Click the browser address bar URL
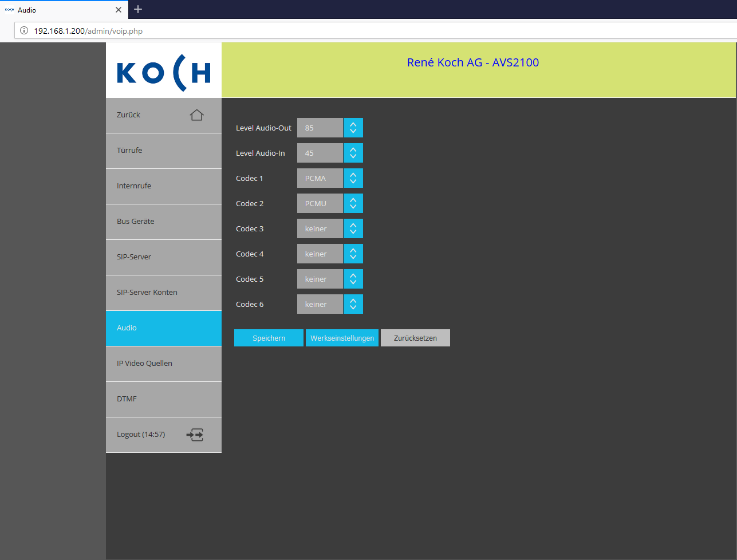Viewport: 737px width, 560px height. point(88,31)
